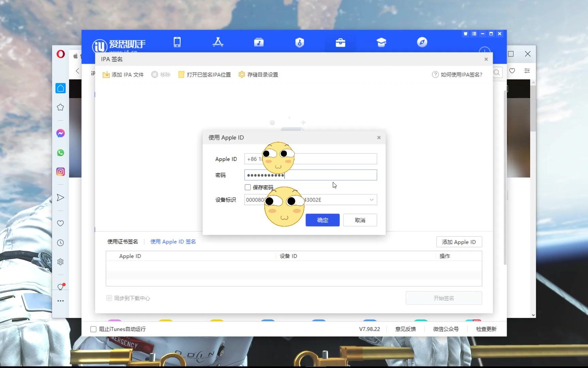588x368 pixels.
Task: Click Opera page vertical scrollbar
Action: (533, 109)
